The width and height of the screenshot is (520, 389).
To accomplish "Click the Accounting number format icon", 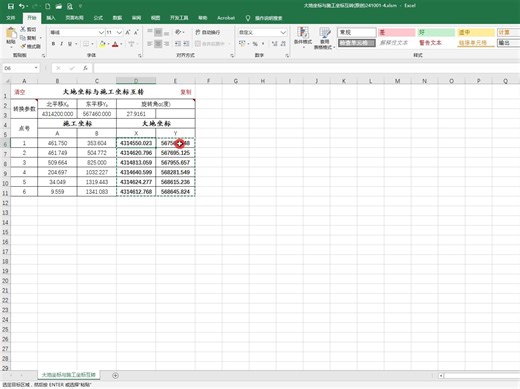I will coord(242,44).
